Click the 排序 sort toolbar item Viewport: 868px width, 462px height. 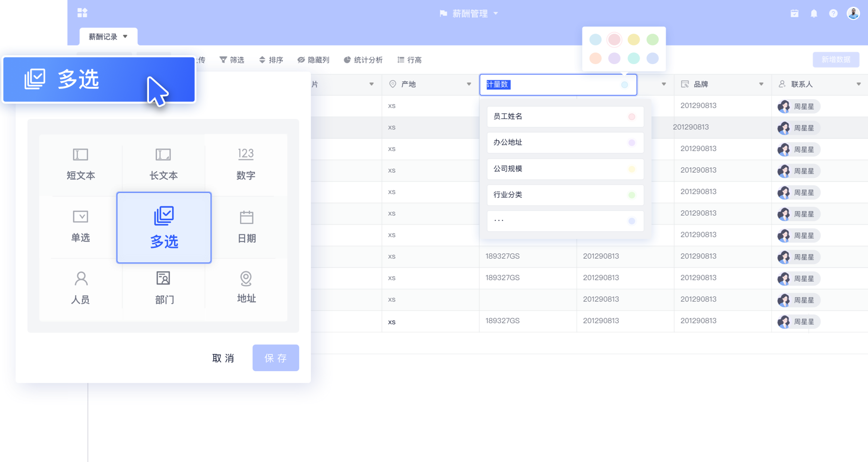point(271,60)
